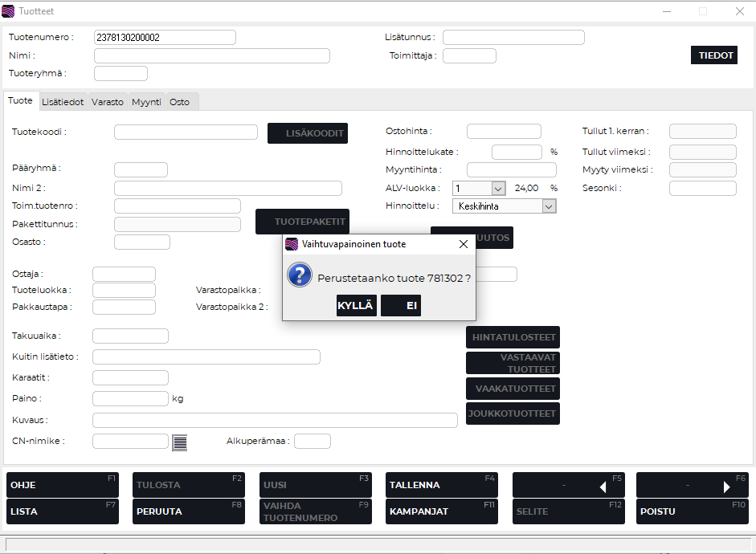Close the Vaihtuvapainoinen tuote dialog
756x554 pixels.
pyautogui.click(x=463, y=244)
